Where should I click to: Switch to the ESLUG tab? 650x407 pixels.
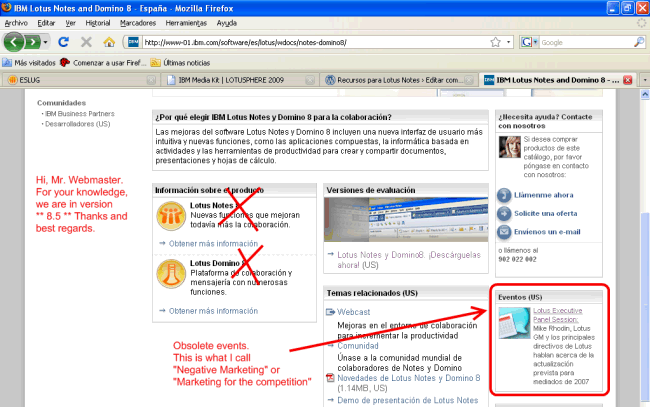[79, 80]
